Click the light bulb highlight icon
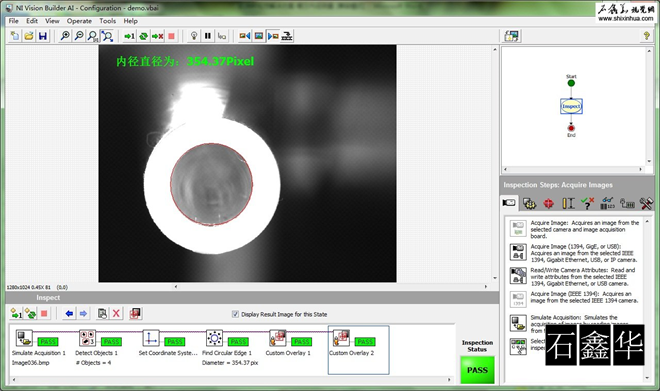Image resolution: width=660 pixels, height=391 pixels. (194, 36)
